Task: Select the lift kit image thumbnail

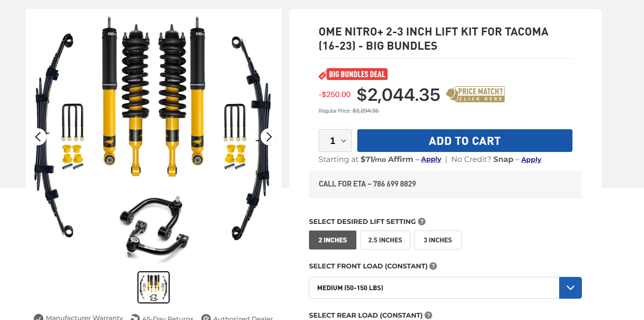Action: click(154, 287)
